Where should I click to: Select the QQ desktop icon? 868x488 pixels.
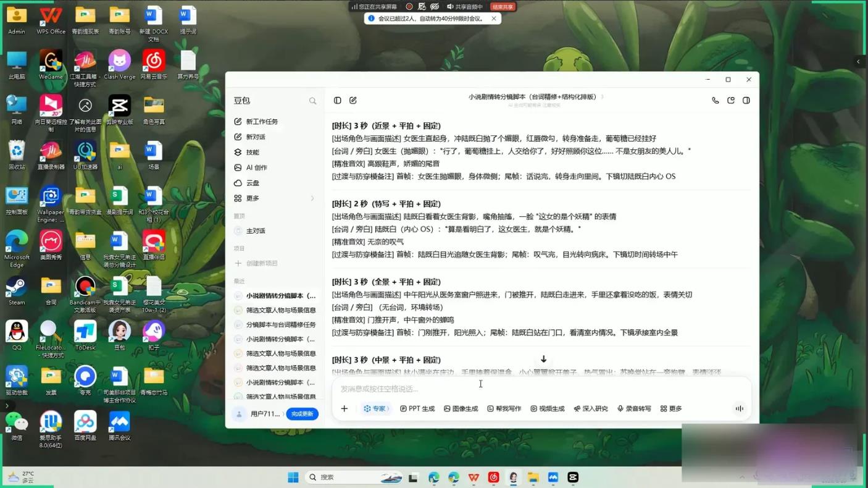[x=17, y=336]
